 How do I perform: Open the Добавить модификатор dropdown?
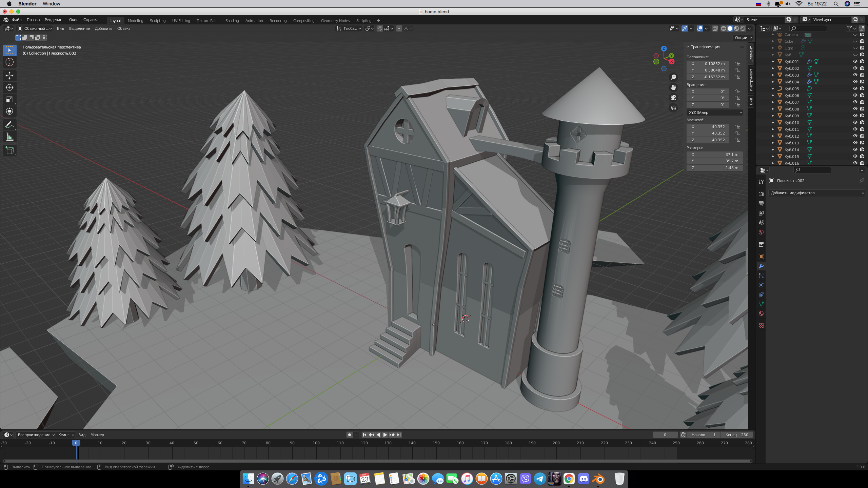click(x=817, y=193)
